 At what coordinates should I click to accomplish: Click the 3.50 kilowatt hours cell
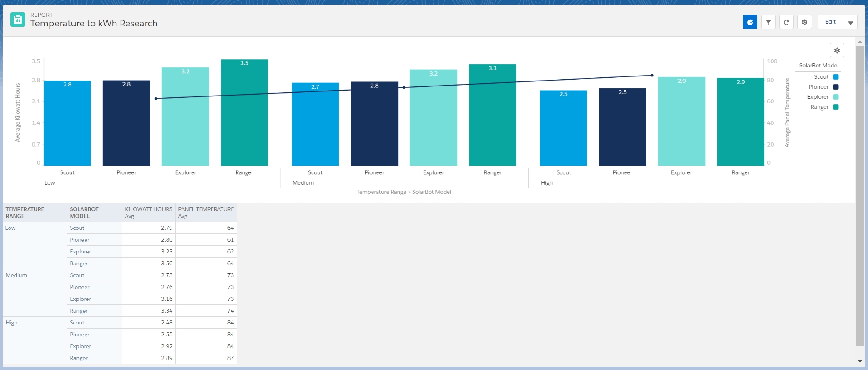pyautogui.click(x=149, y=264)
